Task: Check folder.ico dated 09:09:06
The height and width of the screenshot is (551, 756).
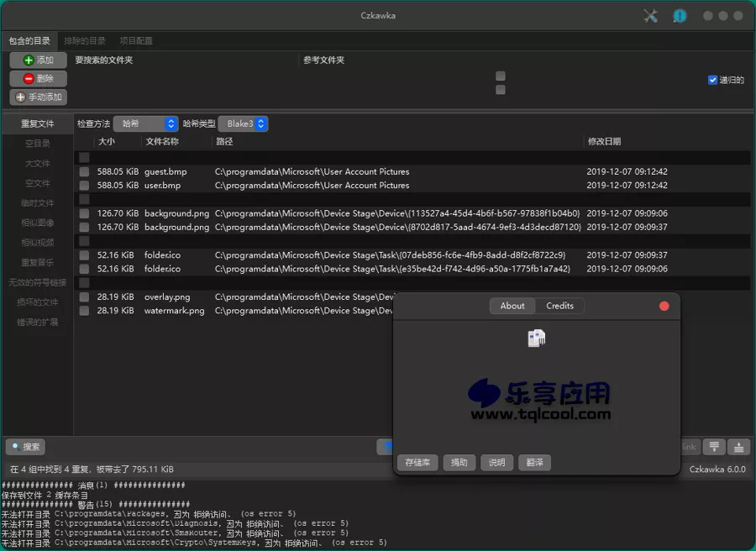Action: click(x=84, y=269)
